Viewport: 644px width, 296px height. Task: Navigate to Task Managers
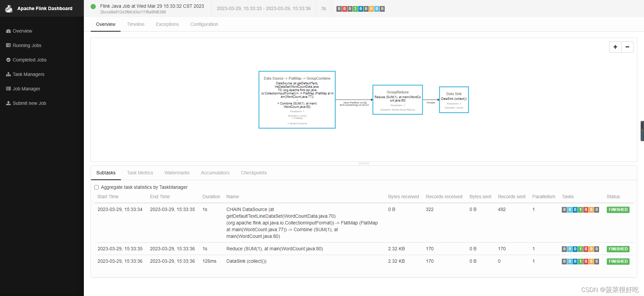29,74
